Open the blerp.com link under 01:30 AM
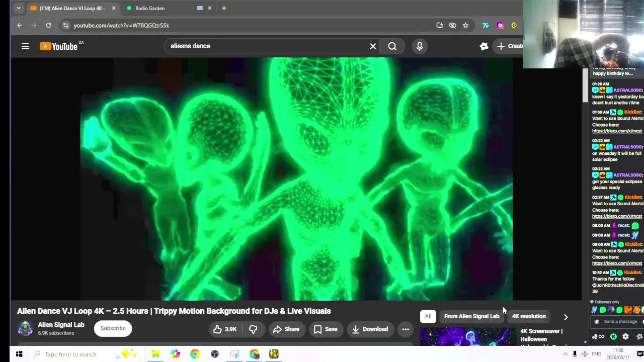The image size is (644, 362). tap(617, 131)
